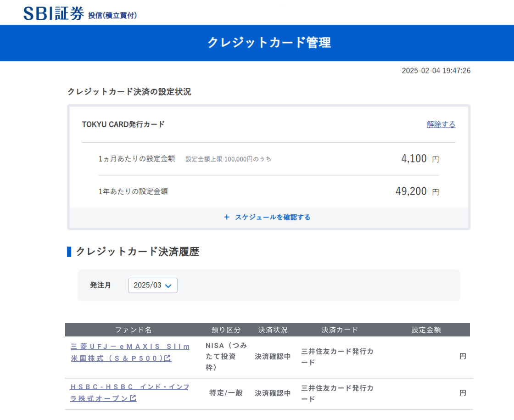Click the 1年あたりの設定金額 label

pyautogui.click(x=133, y=191)
